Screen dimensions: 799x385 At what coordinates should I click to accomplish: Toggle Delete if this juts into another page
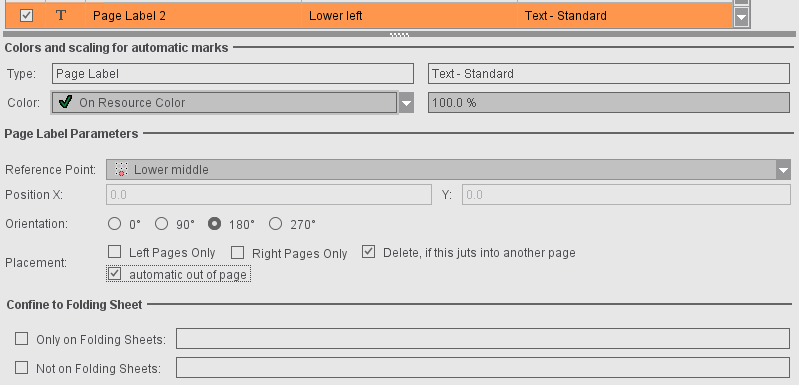click(x=368, y=252)
